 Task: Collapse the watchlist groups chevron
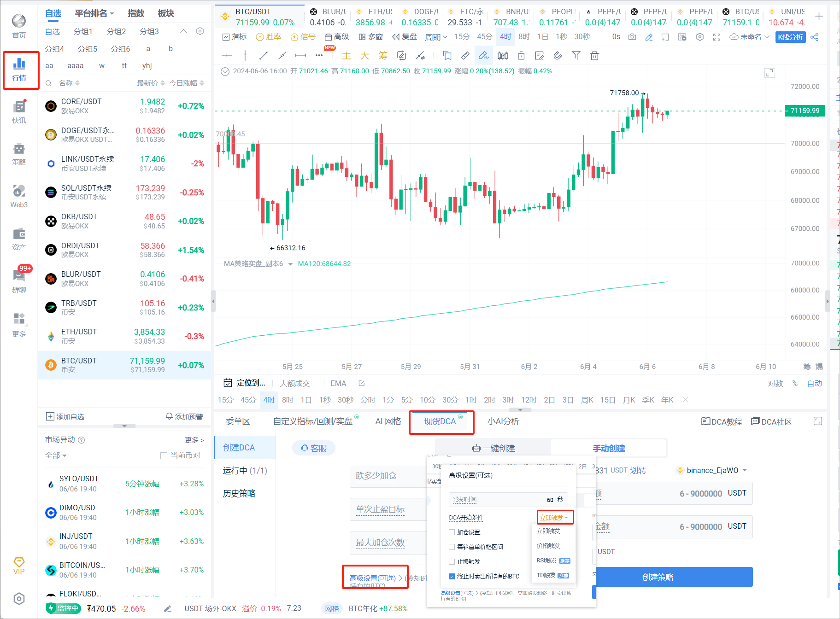click(183, 31)
